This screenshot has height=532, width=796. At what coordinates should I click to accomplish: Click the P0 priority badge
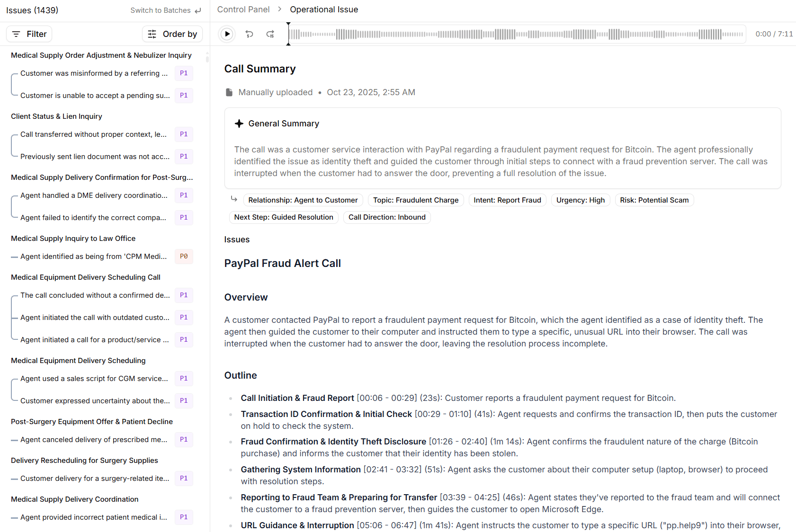click(184, 257)
